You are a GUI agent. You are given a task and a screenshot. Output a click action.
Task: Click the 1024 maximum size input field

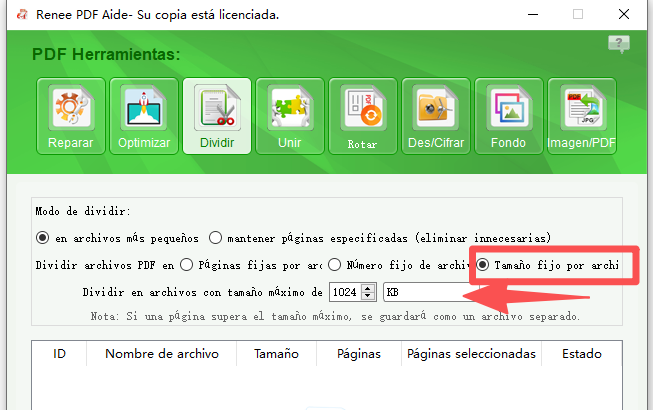tap(345, 292)
